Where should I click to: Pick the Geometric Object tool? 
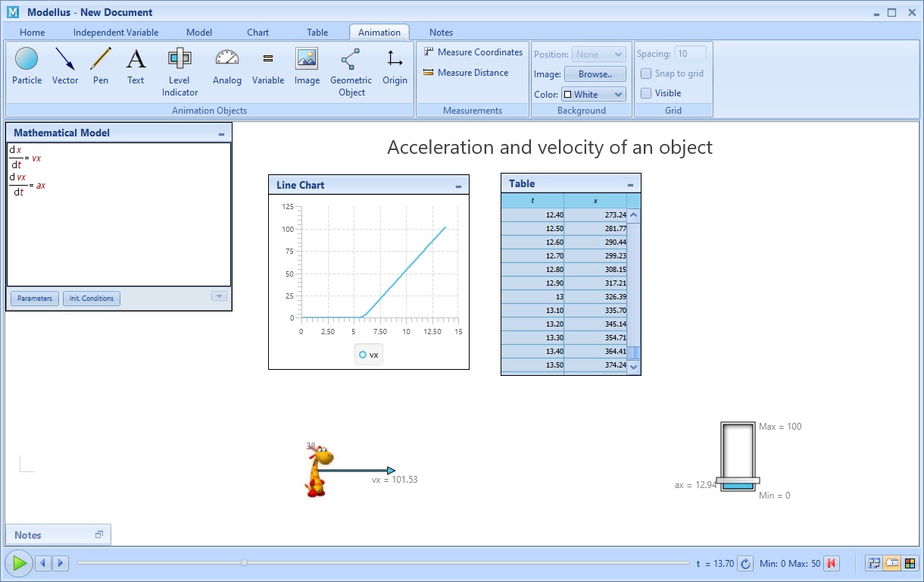[x=351, y=71]
